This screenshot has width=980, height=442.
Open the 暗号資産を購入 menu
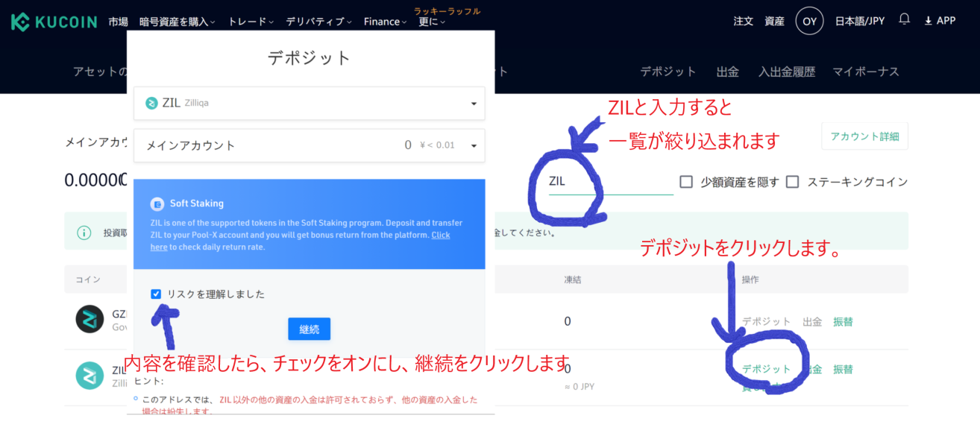[178, 22]
